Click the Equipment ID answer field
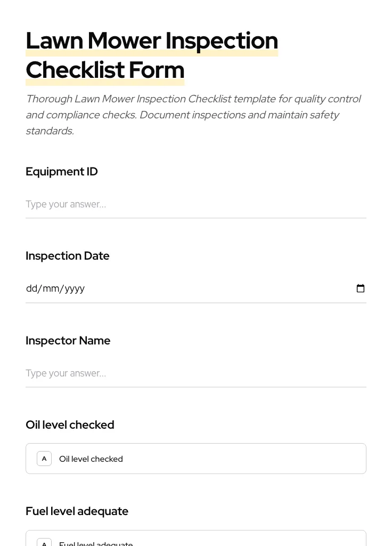Viewport: 392px width, 546px height. [x=196, y=204]
